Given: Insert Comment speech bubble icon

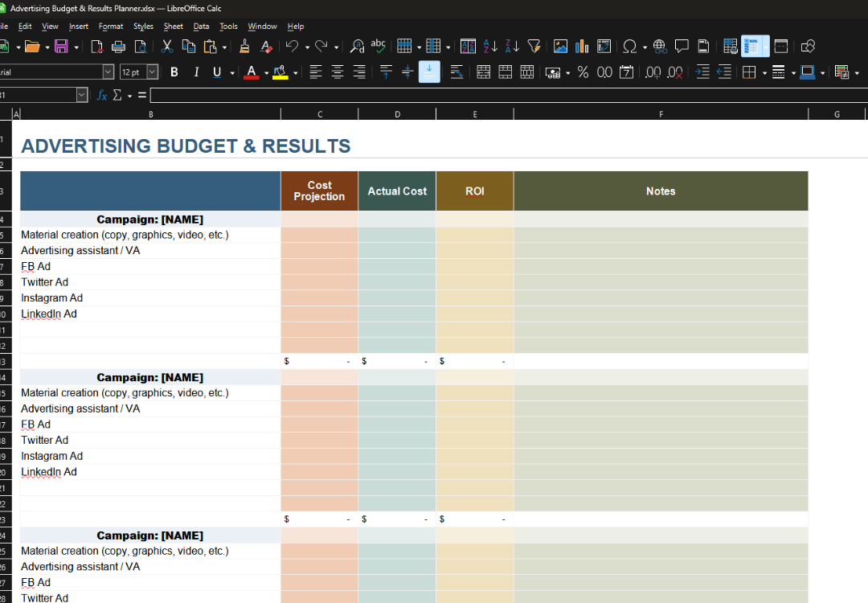Looking at the screenshot, I should click(x=682, y=47).
